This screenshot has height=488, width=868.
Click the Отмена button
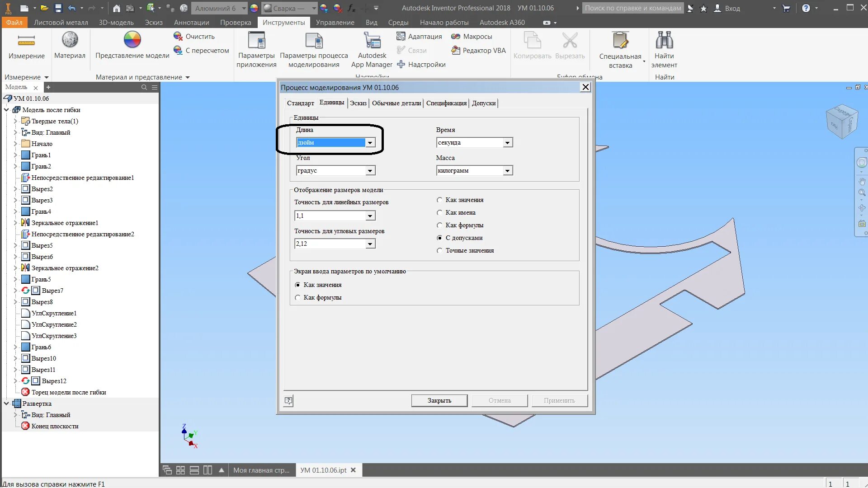(500, 400)
